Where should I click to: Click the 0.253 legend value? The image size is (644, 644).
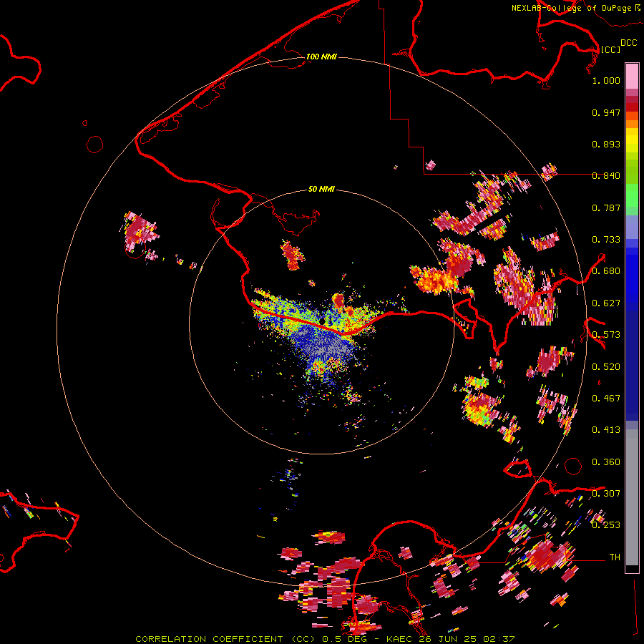pyautogui.click(x=606, y=525)
